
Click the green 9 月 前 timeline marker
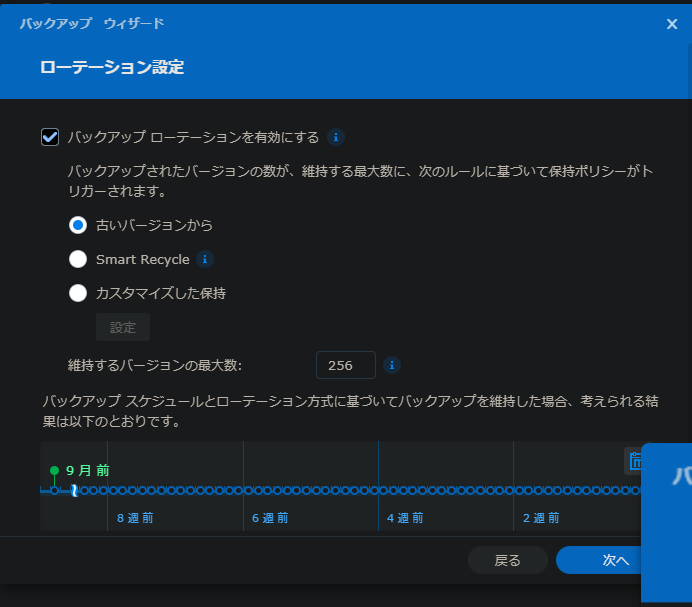coord(54,471)
